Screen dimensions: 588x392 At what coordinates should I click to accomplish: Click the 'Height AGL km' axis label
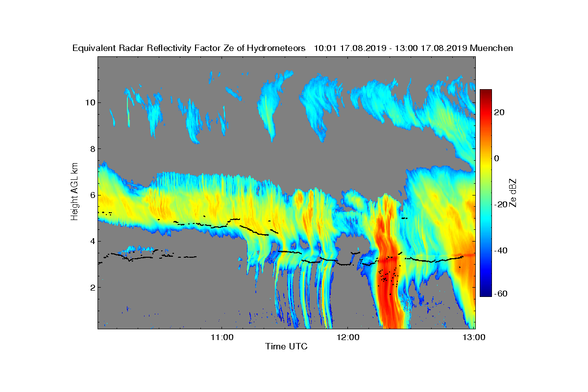pyautogui.click(x=74, y=192)
